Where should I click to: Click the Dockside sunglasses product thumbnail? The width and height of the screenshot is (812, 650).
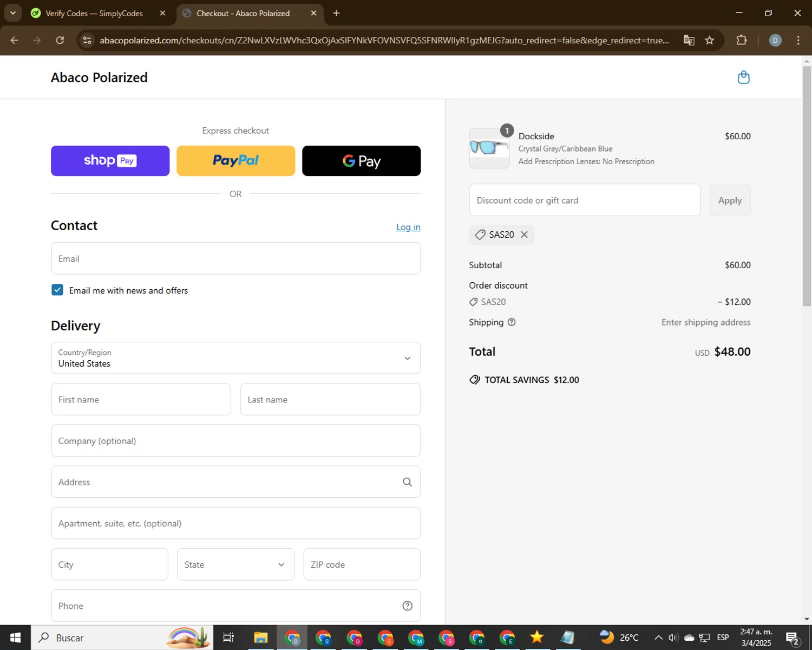tap(489, 148)
